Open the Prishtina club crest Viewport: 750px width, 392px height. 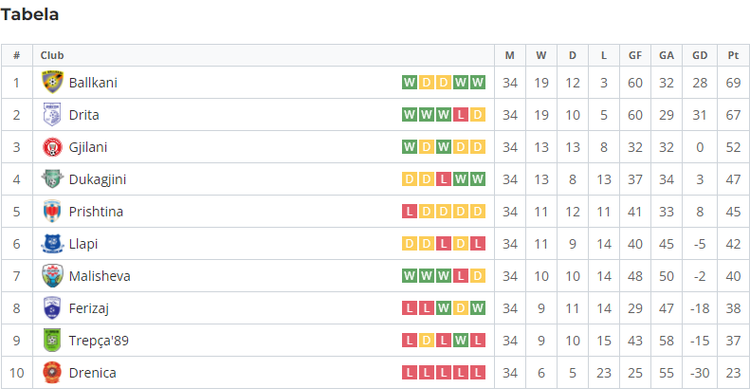pos(52,211)
